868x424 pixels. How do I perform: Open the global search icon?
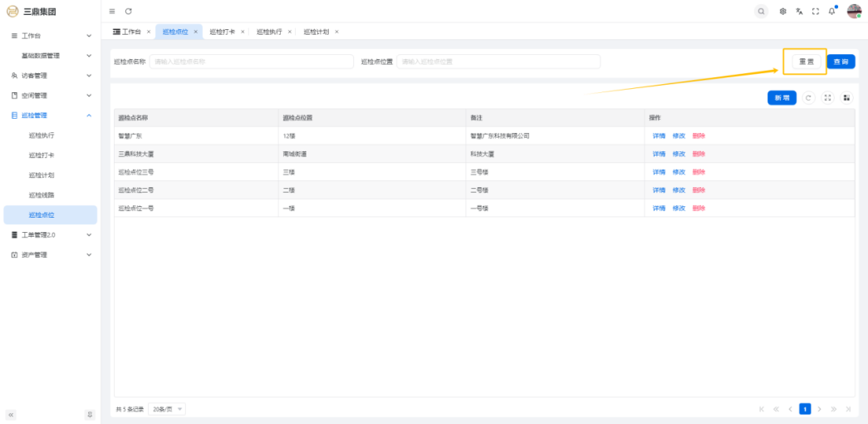click(761, 11)
